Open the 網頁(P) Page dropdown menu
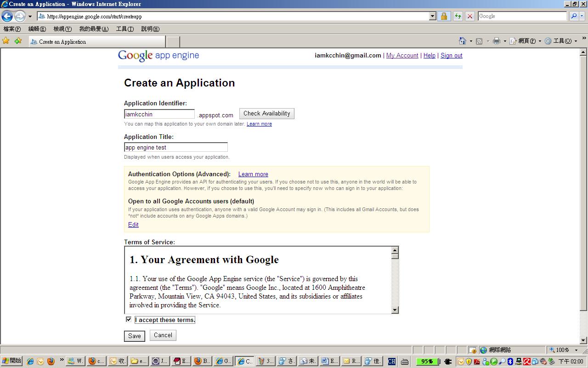 (526, 41)
